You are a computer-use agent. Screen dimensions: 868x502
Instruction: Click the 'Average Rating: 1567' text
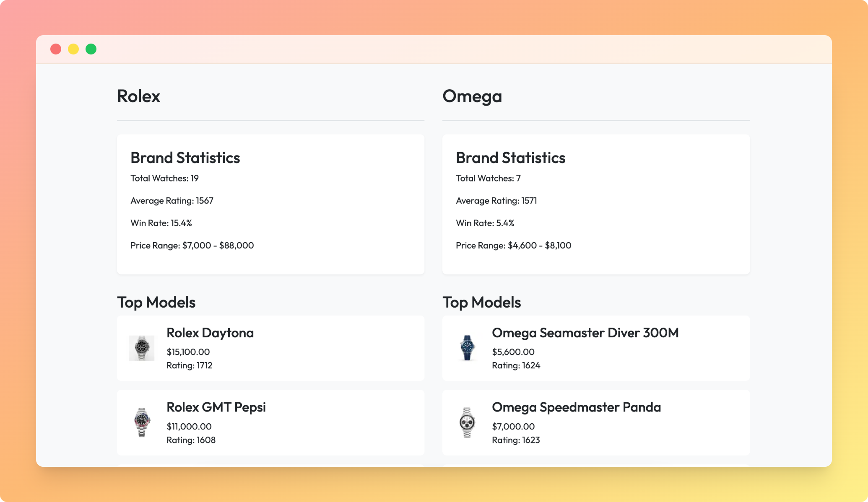pos(172,201)
